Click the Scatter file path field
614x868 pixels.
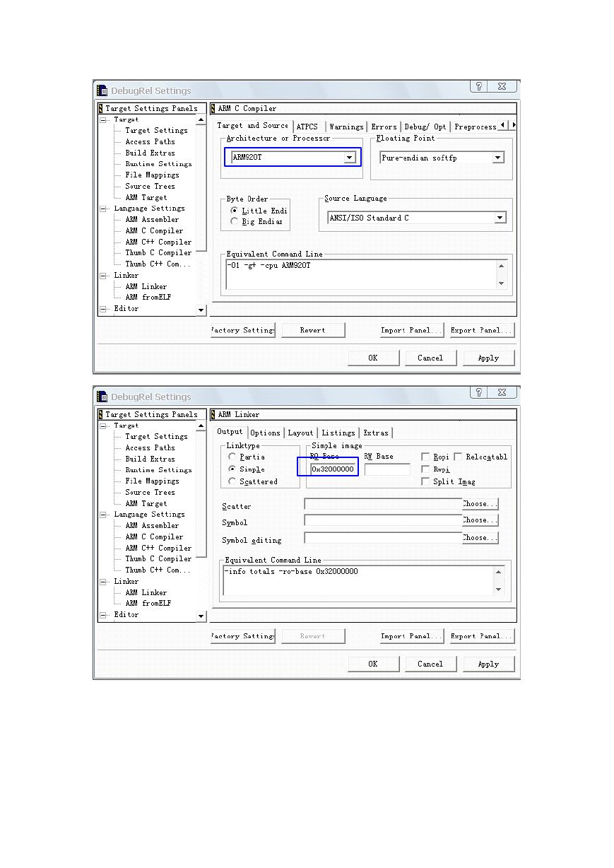click(383, 504)
